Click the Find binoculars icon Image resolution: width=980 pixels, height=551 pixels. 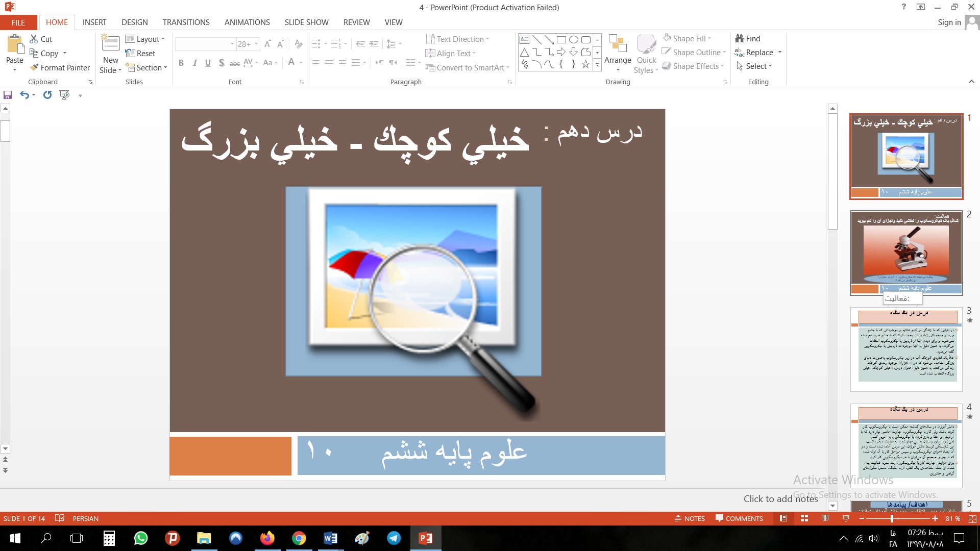click(x=739, y=38)
